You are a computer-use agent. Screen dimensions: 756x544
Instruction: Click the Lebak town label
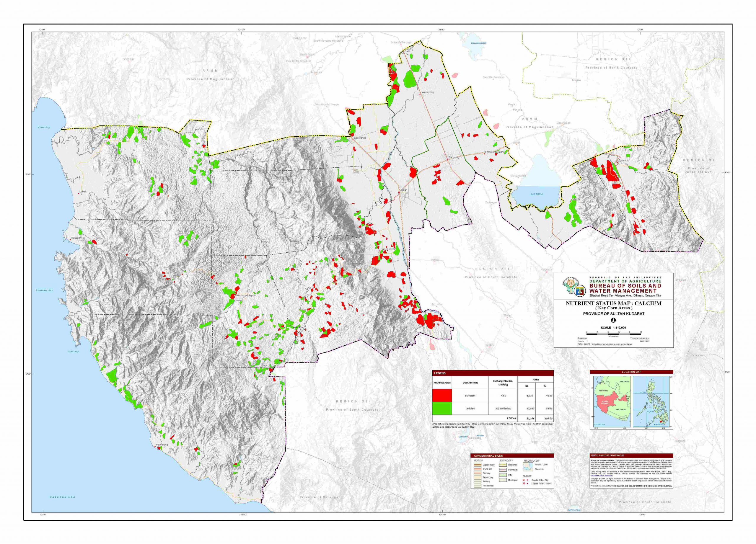tap(83, 192)
